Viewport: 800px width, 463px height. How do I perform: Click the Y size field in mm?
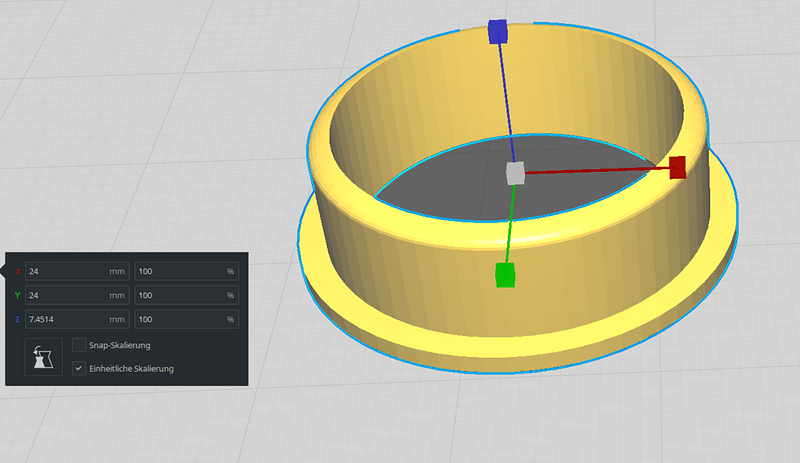[x=77, y=295]
